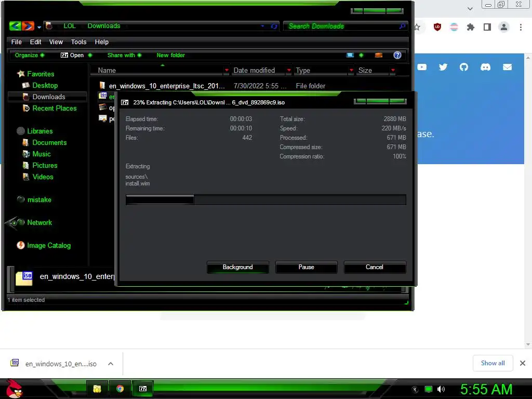Click the Background button in 7-Zip dialog
The height and width of the screenshot is (399, 532).
coord(237,267)
